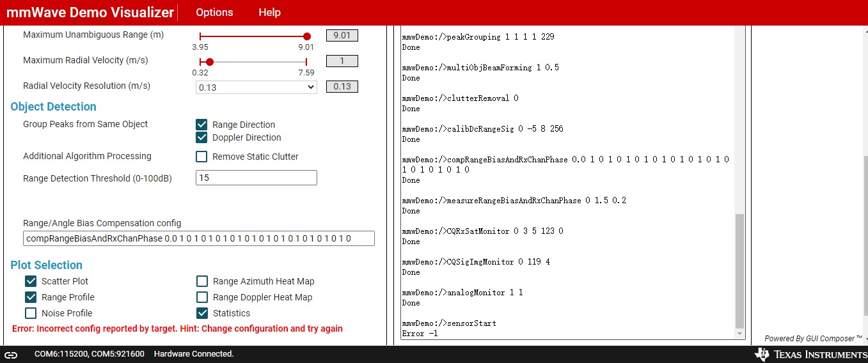Click Maximum Unambiguous Range slider handle
This screenshot has height=363, width=868.
pos(307,36)
